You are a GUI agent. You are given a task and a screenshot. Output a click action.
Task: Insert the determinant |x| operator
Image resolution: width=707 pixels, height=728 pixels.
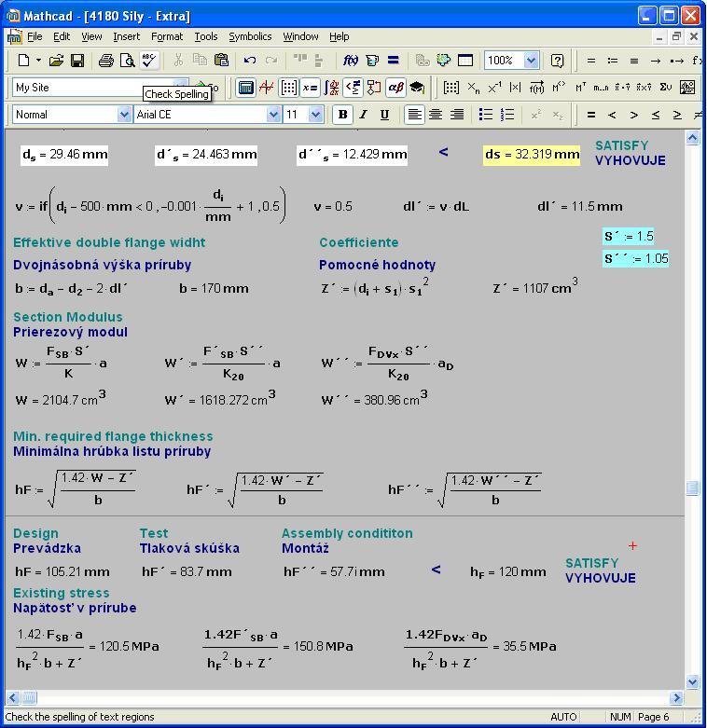[x=515, y=88]
